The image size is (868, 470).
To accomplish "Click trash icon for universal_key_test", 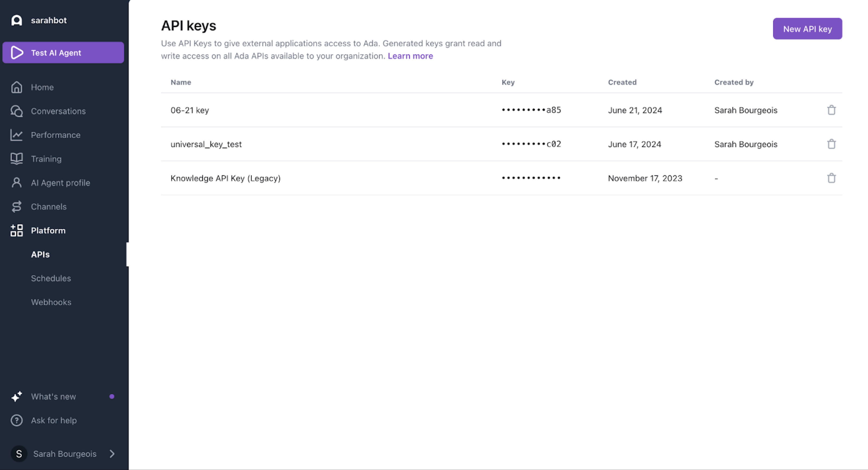I will coord(831,144).
